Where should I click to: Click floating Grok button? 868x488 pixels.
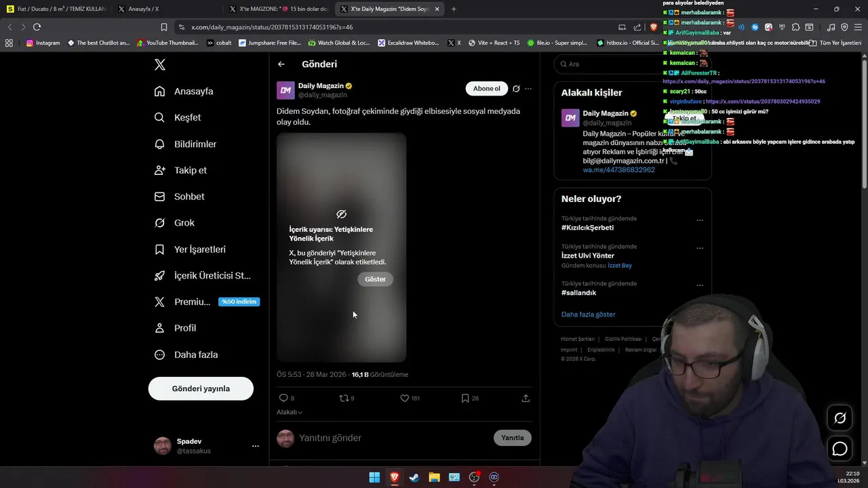tap(840, 418)
